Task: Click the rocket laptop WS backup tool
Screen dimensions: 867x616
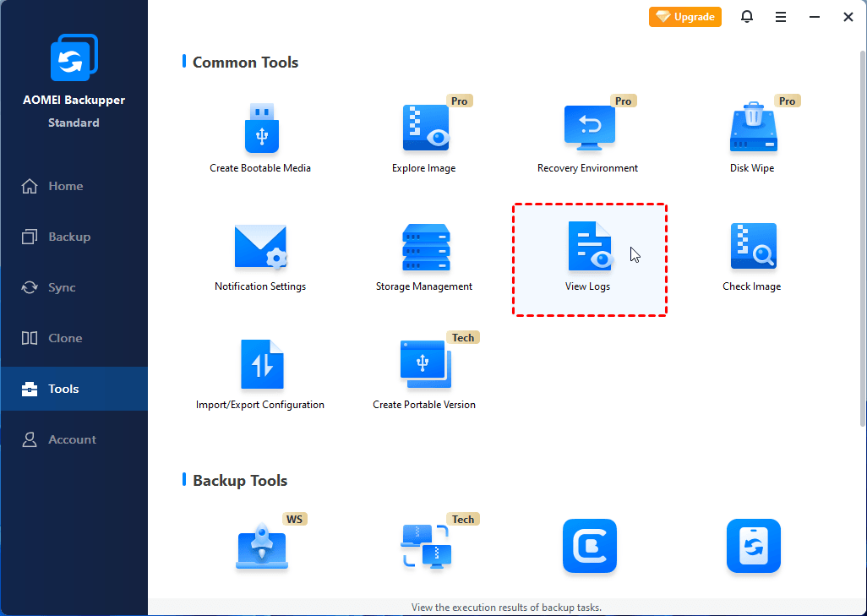Action: point(262,547)
